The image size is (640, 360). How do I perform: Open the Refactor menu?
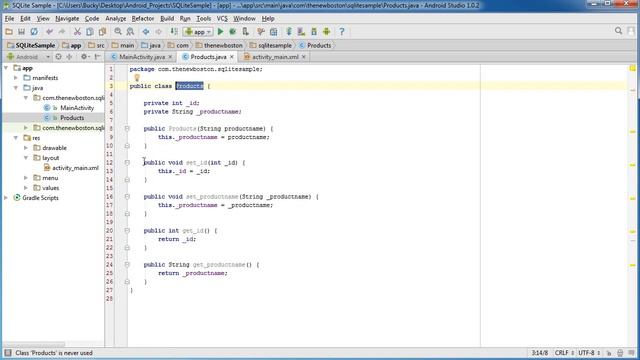[142, 18]
